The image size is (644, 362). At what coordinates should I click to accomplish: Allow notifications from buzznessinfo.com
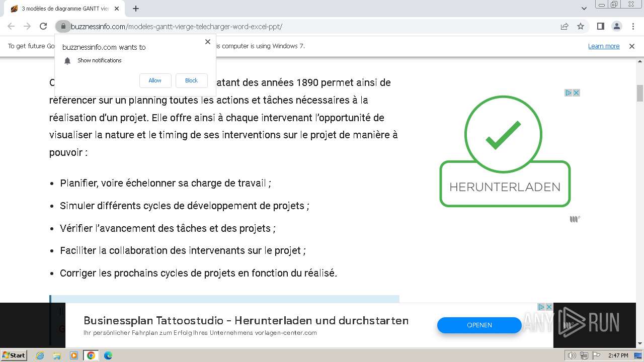point(155,80)
